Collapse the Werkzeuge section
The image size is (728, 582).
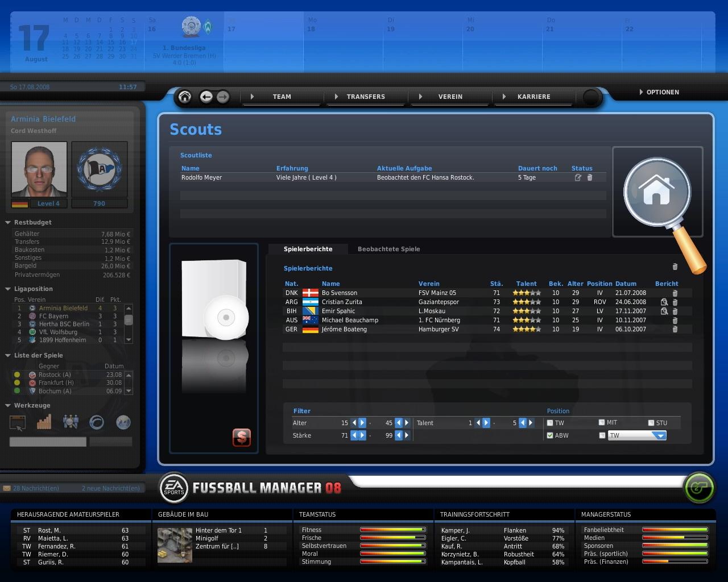coord(8,406)
